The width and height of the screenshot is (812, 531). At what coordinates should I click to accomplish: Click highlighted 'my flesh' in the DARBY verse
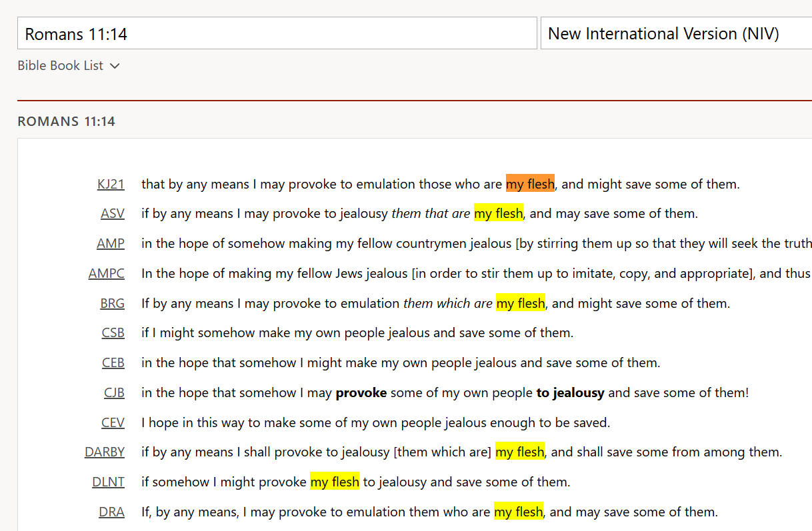519,452
